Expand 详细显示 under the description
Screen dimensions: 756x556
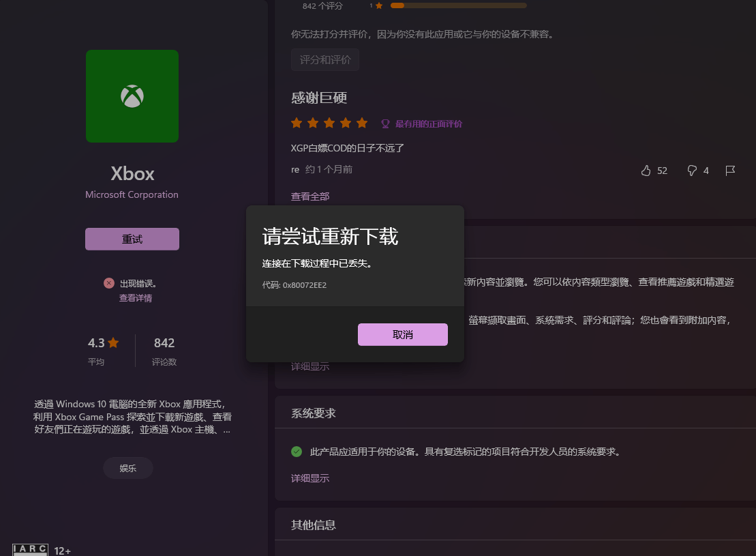(310, 366)
